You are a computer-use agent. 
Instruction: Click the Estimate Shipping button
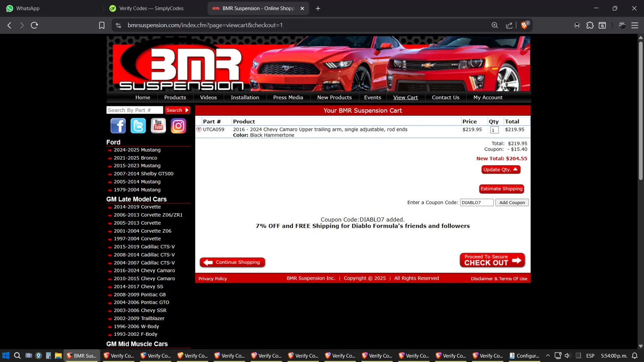(501, 189)
